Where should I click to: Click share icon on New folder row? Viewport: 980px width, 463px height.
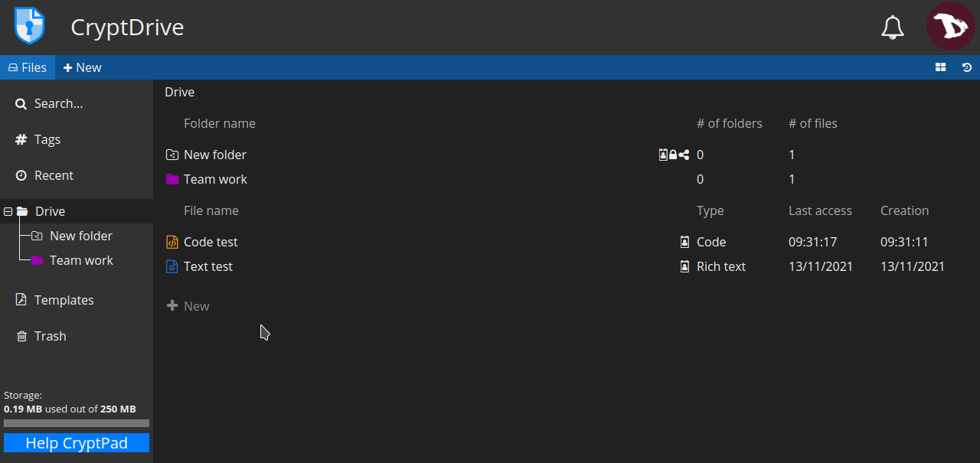pyautogui.click(x=684, y=155)
